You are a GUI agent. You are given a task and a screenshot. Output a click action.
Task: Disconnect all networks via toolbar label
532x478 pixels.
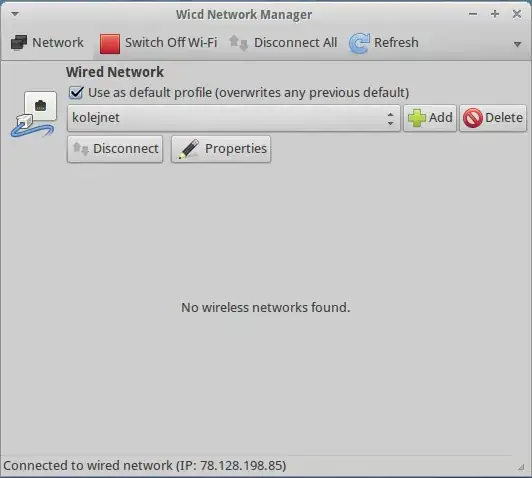296,43
